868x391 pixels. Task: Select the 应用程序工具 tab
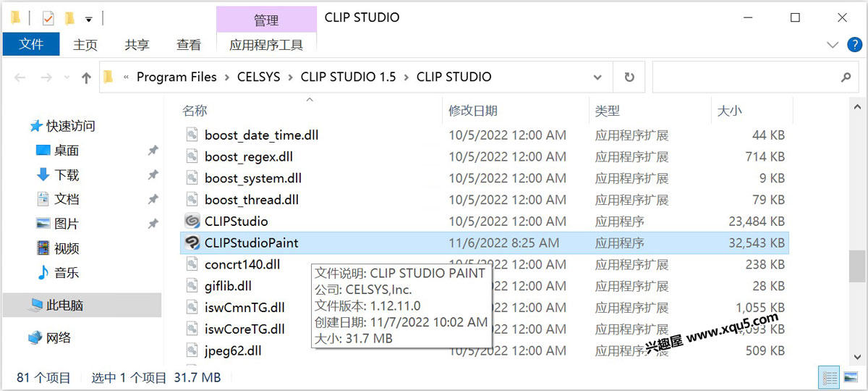coord(266,45)
